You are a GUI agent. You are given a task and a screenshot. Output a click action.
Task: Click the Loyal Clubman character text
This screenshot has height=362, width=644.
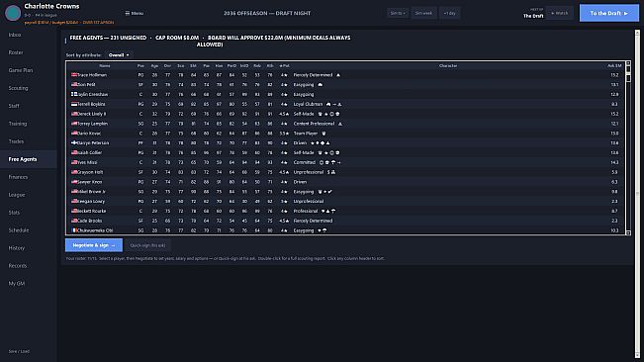(308, 104)
